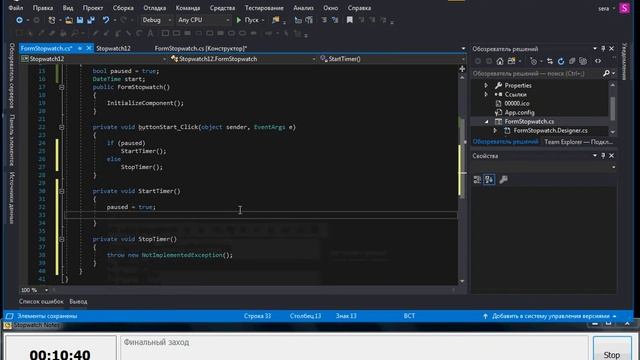The image size is (640, 360).
Task: Switch to the FormStopwatch.cs [Конструктор] tab
Action: coord(201,48)
